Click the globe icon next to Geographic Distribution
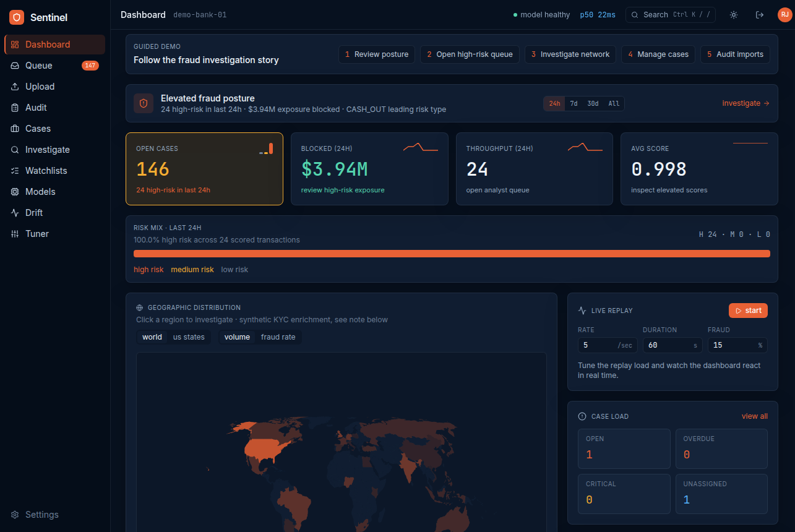This screenshot has width=795, height=532. 140,307
